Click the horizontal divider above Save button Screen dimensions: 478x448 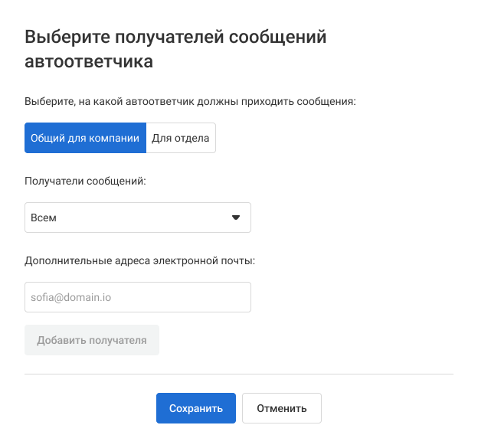tap(239, 374)
